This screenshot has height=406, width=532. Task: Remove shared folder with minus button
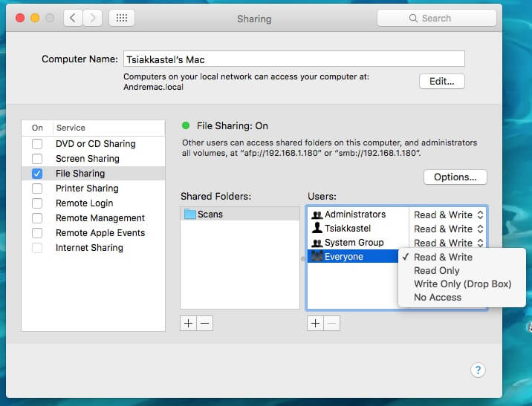tap(205, 323)
